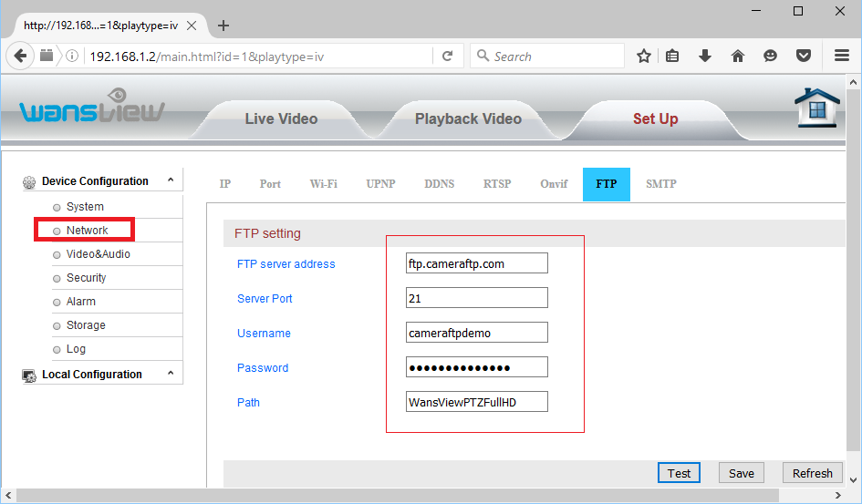Click the home icon in camera header
The image size is (862, 504).
(x=816, y=110)
